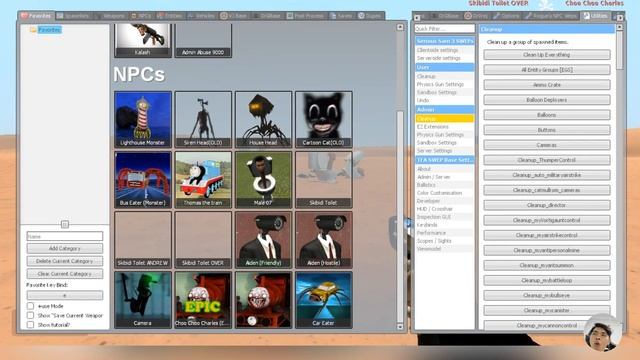Viewport: 640px width, 360px height.
Task: Select Cleanup under the User heading
Action: 444,76
